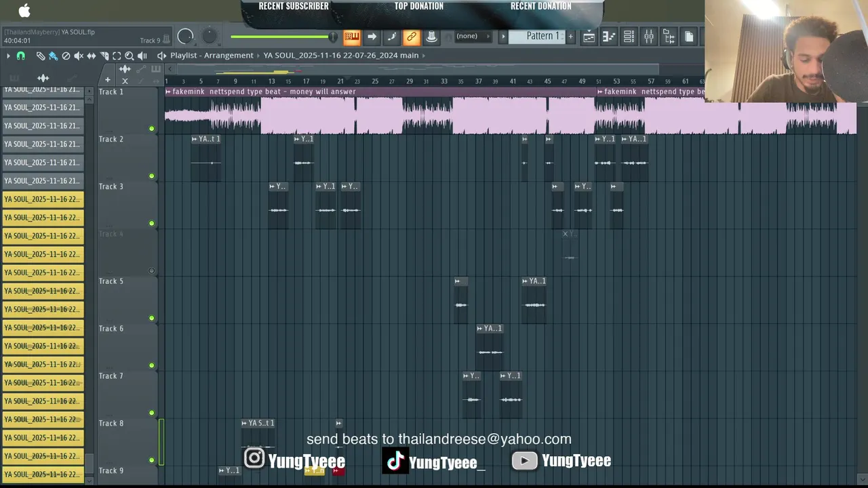Select the Zoom magnifier tool
Screen dimensions: 868x488
point(130,56)
